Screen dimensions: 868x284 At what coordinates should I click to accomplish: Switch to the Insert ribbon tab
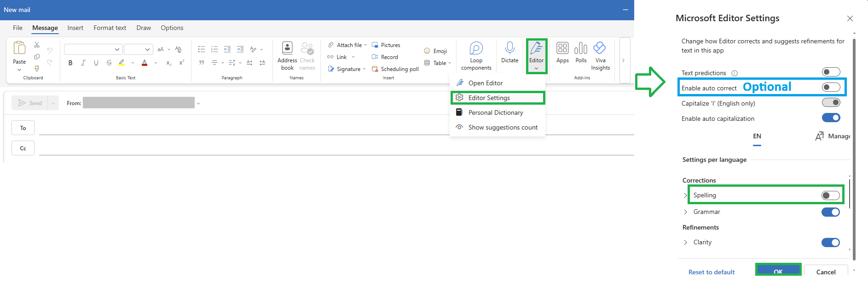click(x=75, y=28)
